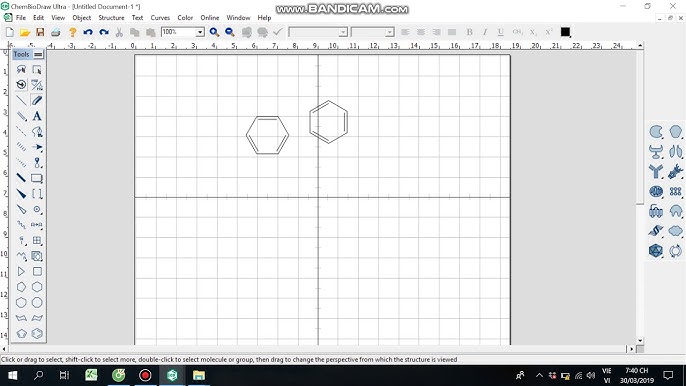The height and width of the screenshot is (386, 686).
Task: Open the Online menu
Action: tap(210, 18)
